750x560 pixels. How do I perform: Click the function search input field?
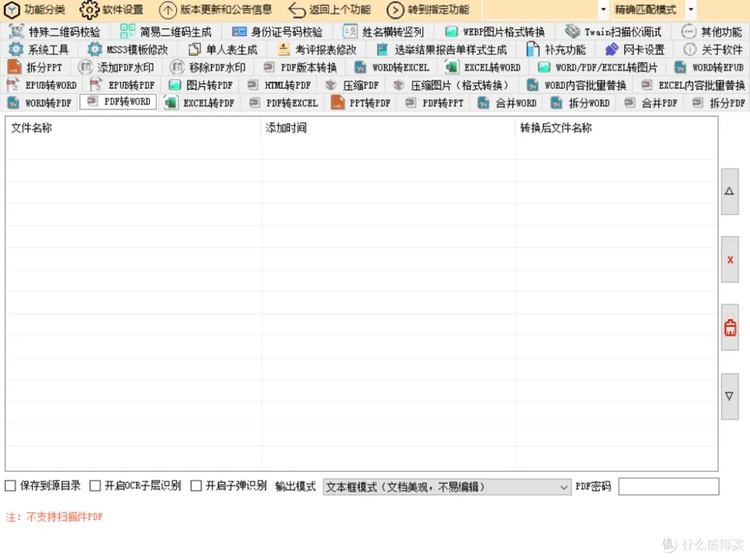(x=540, y=10)
